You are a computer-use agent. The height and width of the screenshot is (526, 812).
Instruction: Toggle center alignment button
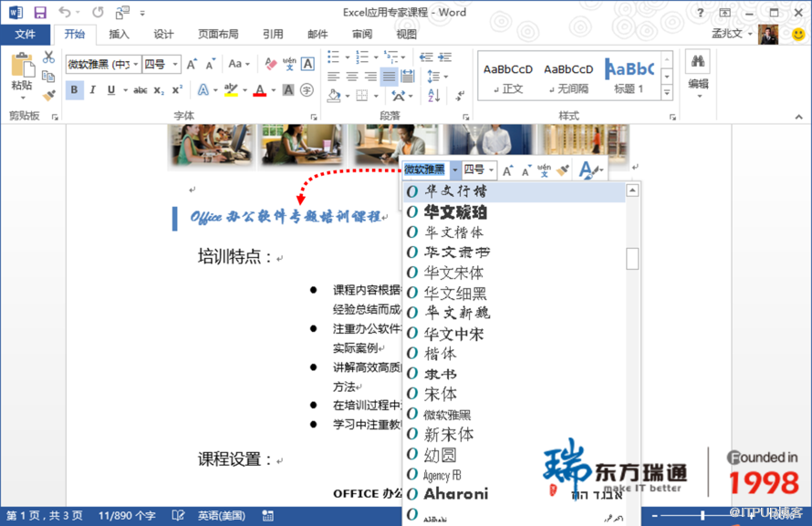click(x=352, y=77)
